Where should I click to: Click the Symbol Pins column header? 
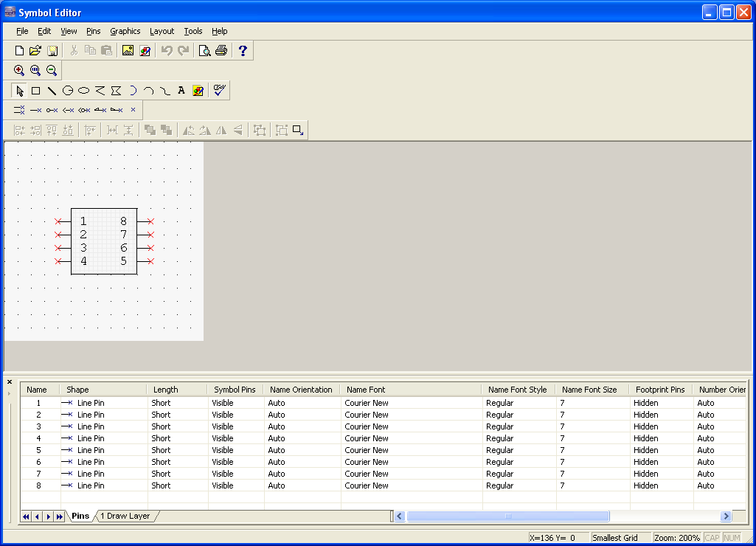[x=235, y=390]
